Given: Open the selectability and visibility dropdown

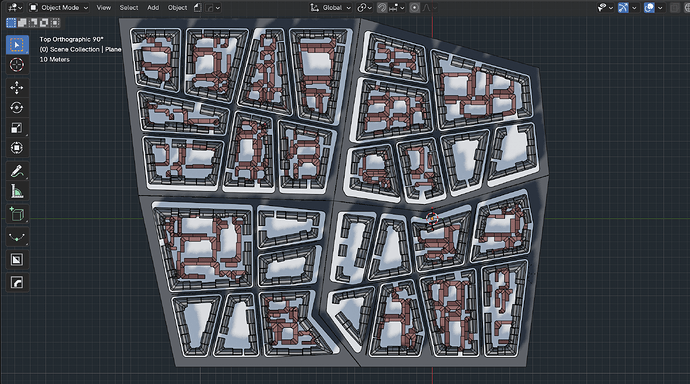Looking at the screenshot, I should click(x=605, y=7).
